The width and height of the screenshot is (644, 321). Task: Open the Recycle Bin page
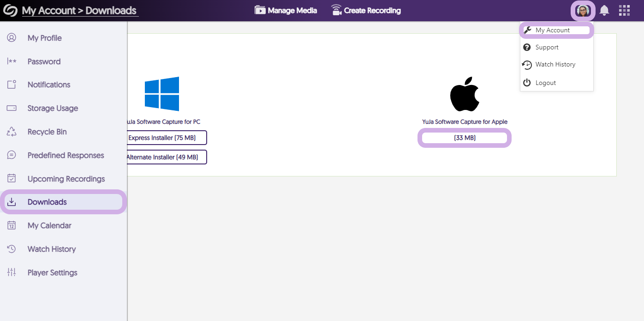click(x=63, y=132)
